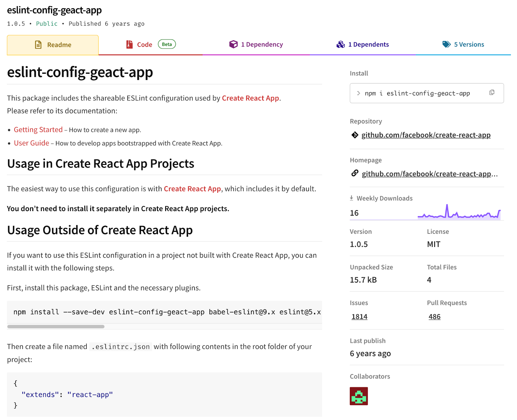517x420 pixels.
Task: View the 1 Dependents tab
Action: point(363,45)
